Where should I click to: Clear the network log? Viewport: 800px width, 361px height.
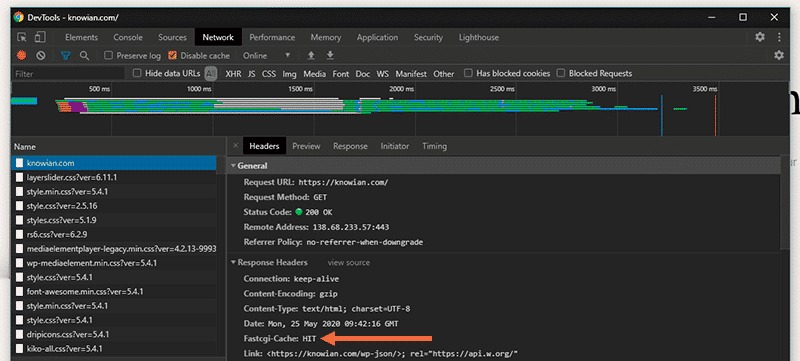41,56
